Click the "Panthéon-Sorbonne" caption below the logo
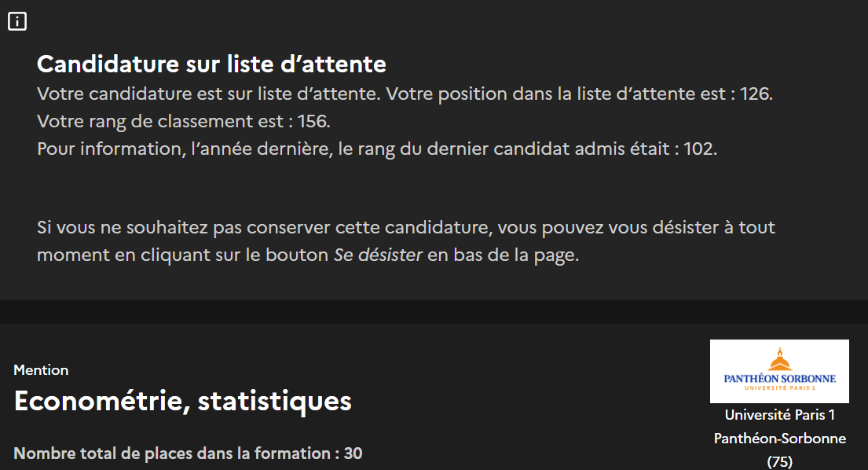 (x=779, y=438)
